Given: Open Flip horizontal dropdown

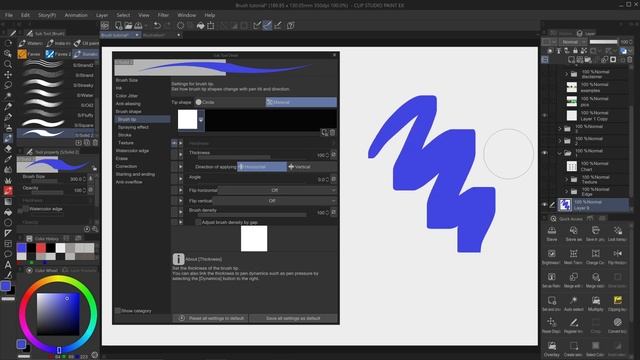Looking at the screenshot, I should tap(277, 190).
